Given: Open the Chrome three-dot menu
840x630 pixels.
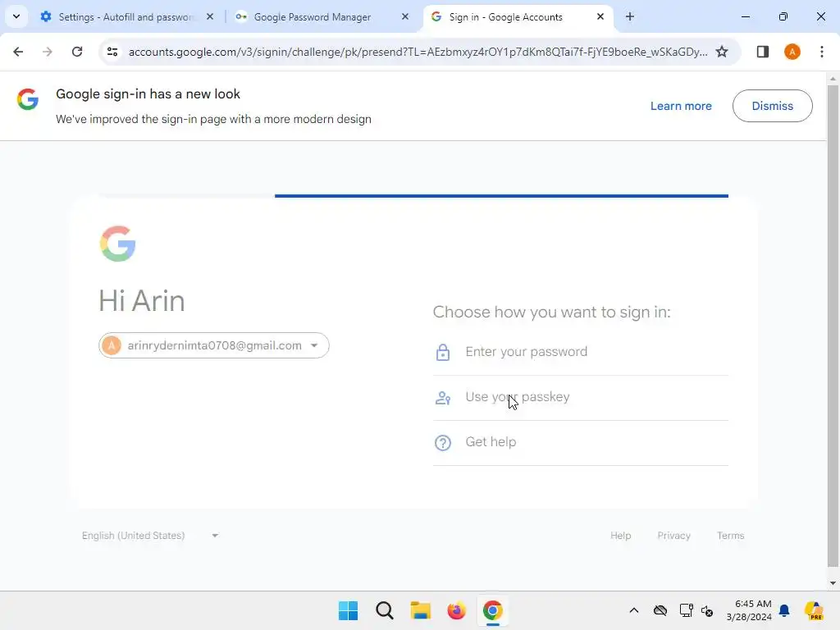Looking at the screenshot, I should coord(821,52).
